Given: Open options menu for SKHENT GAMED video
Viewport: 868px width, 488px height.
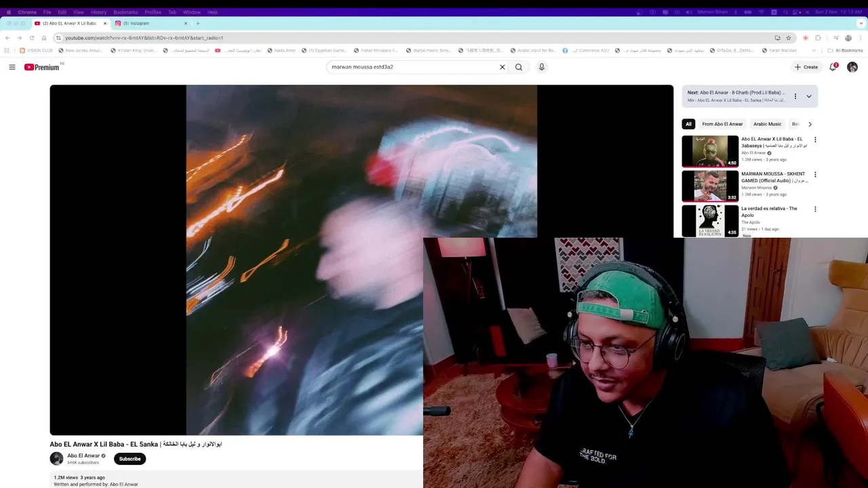Looking at the screenshot, I should [815, 175].
